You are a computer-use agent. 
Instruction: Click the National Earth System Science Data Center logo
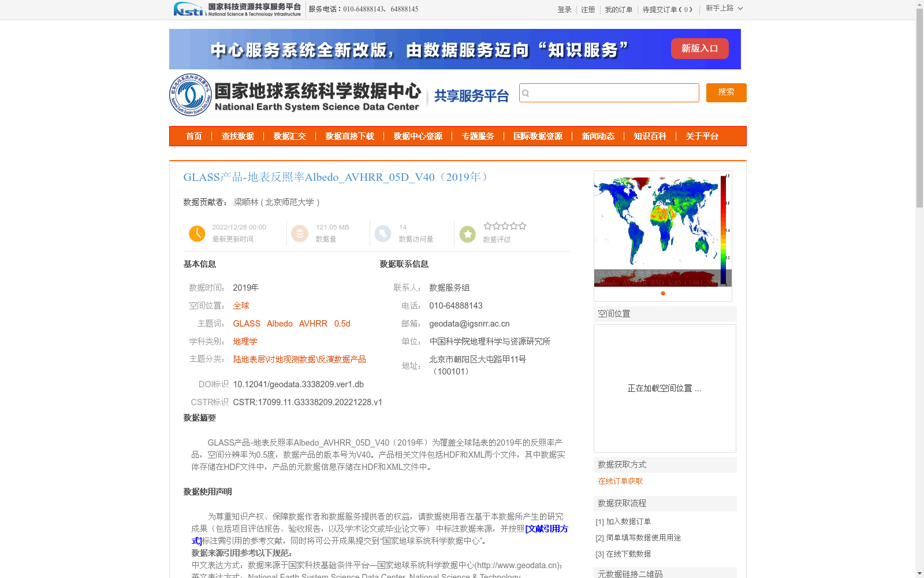tap(295, 95)
